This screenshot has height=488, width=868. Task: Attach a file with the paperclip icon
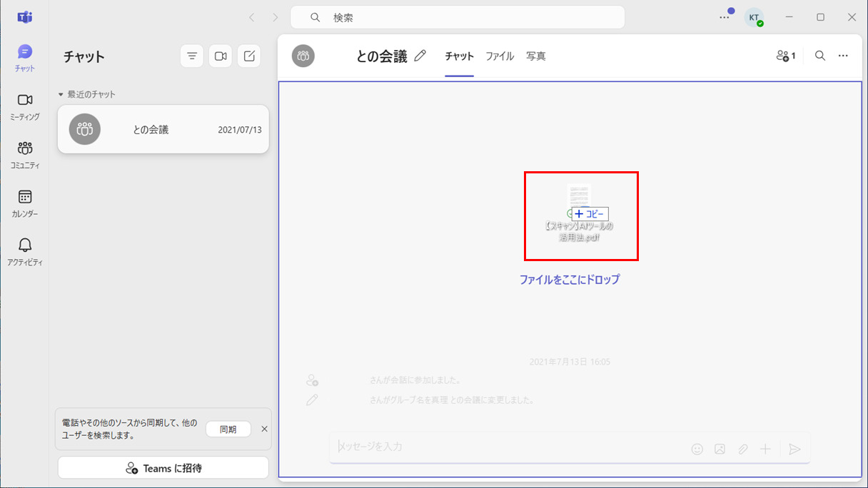pos(743,449)
